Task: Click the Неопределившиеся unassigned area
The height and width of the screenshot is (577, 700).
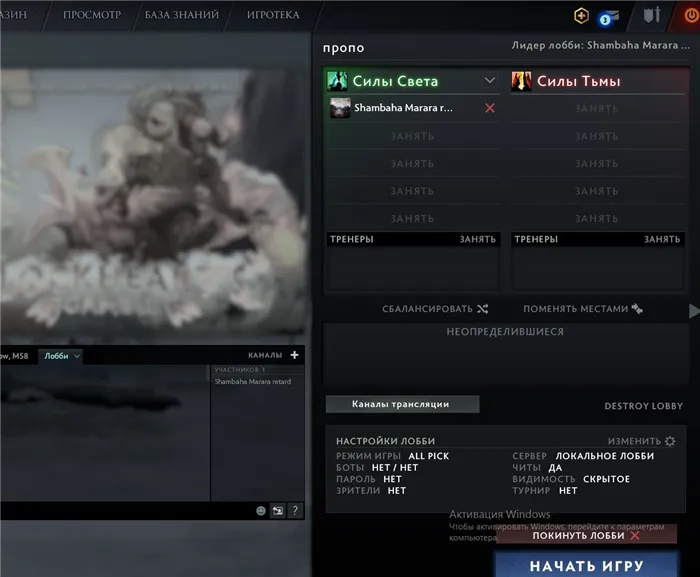Action: 505,355
